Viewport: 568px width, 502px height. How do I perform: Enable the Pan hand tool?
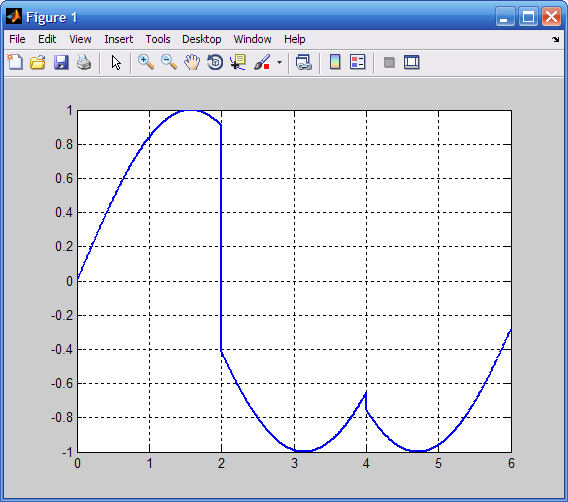192,62
